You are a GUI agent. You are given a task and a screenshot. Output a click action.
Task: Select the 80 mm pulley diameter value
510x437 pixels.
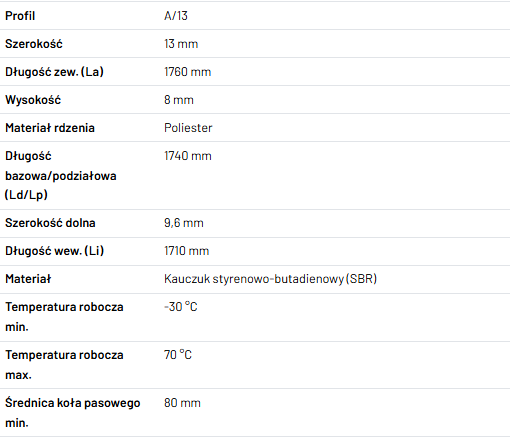tap(182, 403)
